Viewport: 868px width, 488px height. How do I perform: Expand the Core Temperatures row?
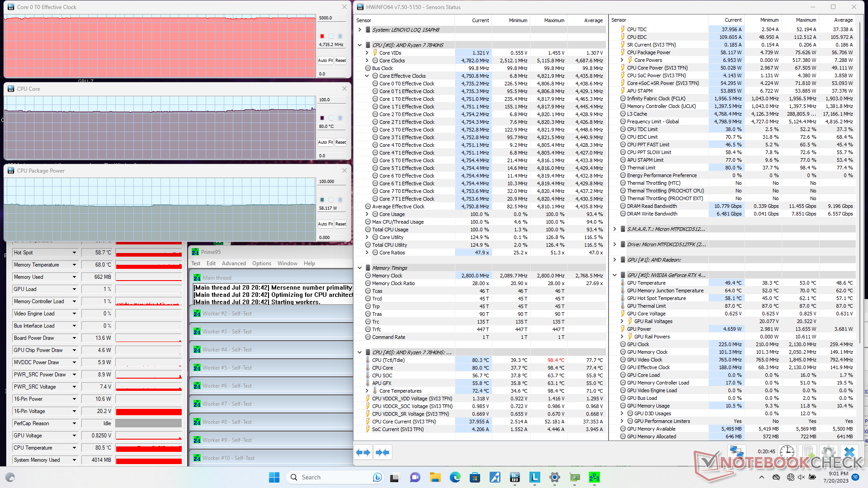367,391
